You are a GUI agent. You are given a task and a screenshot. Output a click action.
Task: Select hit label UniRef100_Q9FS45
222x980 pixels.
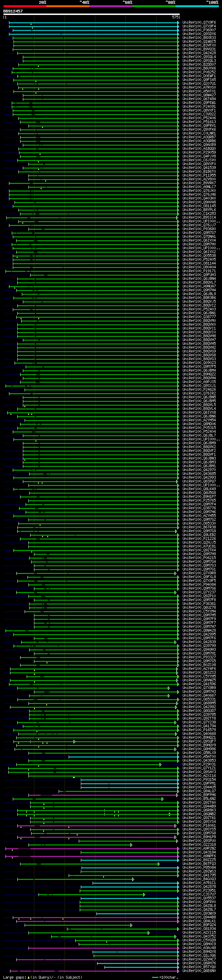[199, 80]
